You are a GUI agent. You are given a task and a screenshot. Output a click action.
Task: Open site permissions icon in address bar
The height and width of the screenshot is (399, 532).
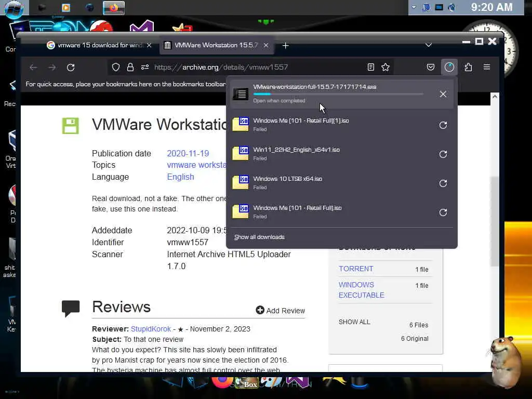tap(145, 67)
